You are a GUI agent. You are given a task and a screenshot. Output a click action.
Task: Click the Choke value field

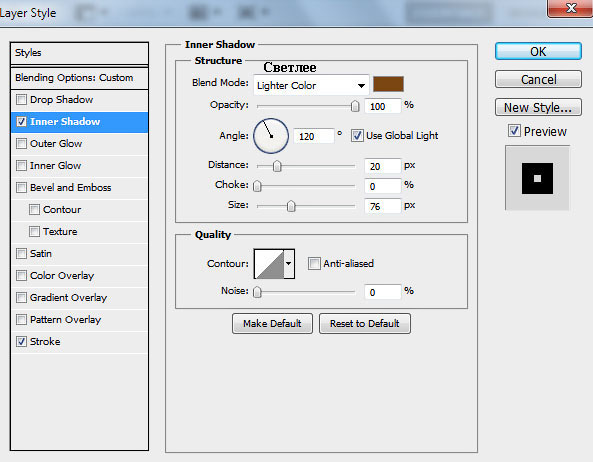pyautogui.click(x=382, y=186)
